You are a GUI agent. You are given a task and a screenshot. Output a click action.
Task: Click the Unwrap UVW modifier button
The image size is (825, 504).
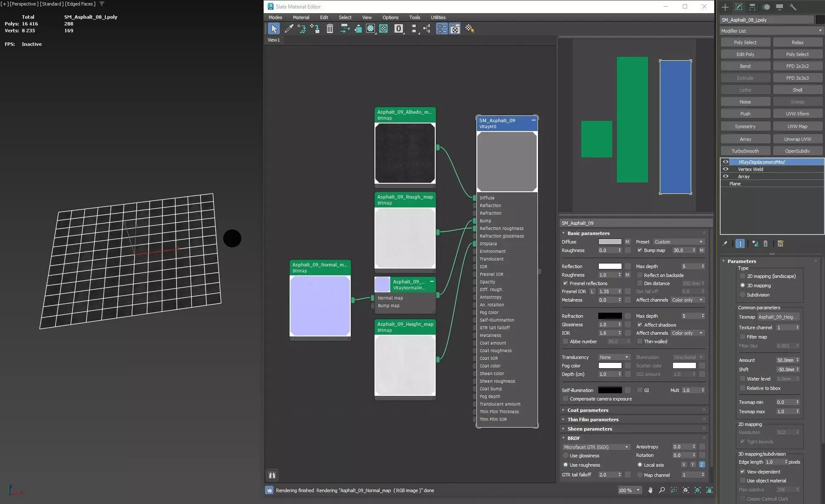(x=797, y=139)
